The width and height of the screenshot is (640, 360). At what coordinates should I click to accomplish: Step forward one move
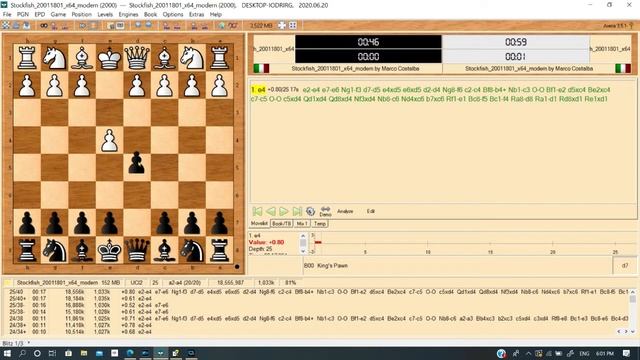coord(284,211)
